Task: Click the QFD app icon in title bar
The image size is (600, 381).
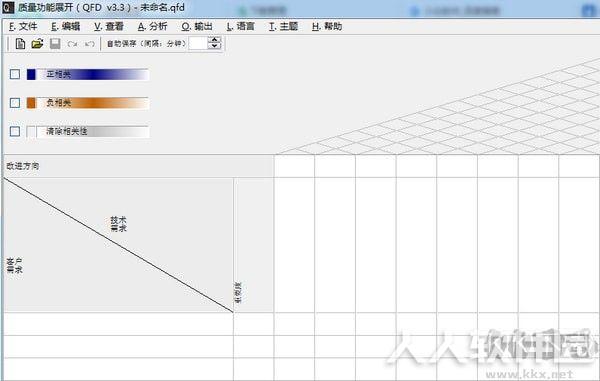Action: coord(8,7)
